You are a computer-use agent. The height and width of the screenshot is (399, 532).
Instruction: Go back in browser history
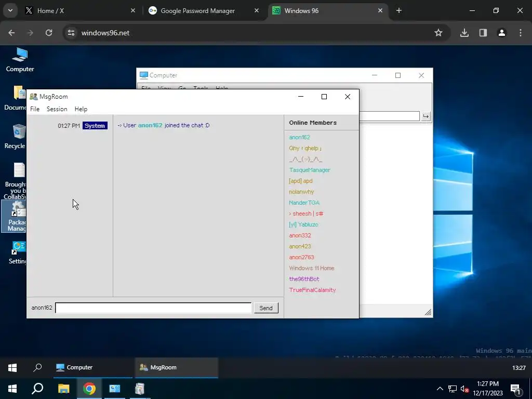click(x=11, y=33)
